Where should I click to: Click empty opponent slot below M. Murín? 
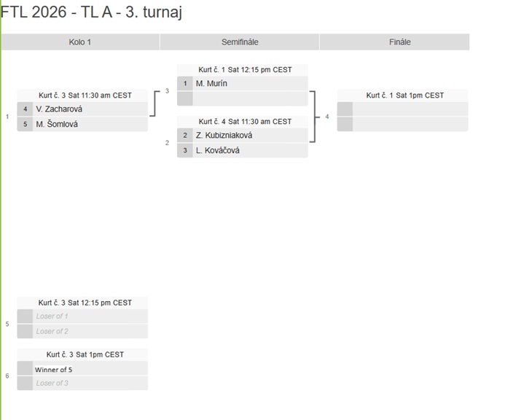point(243,98)
